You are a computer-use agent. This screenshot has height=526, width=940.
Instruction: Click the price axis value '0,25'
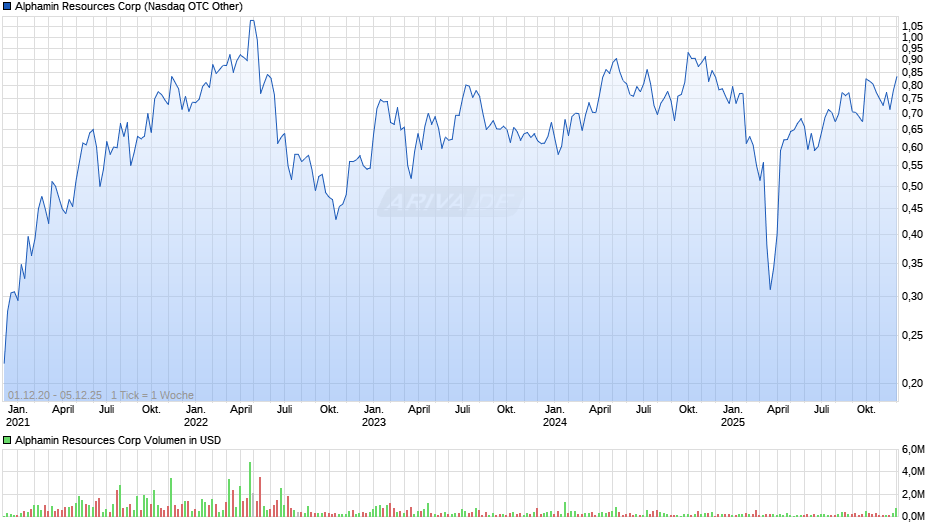pyautogui.click(x=912, y=335)
